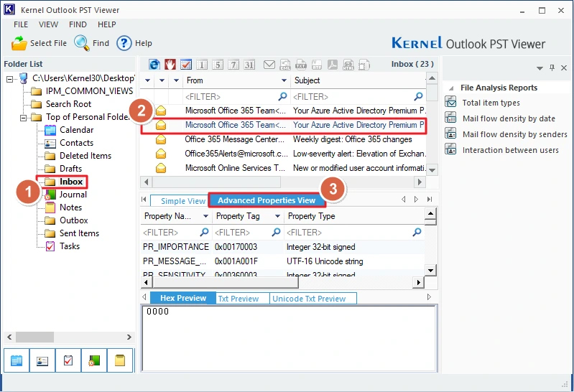This screenshot has width=574, height=392.
Task: Select the Inbox folder
Action: point(71,182)
